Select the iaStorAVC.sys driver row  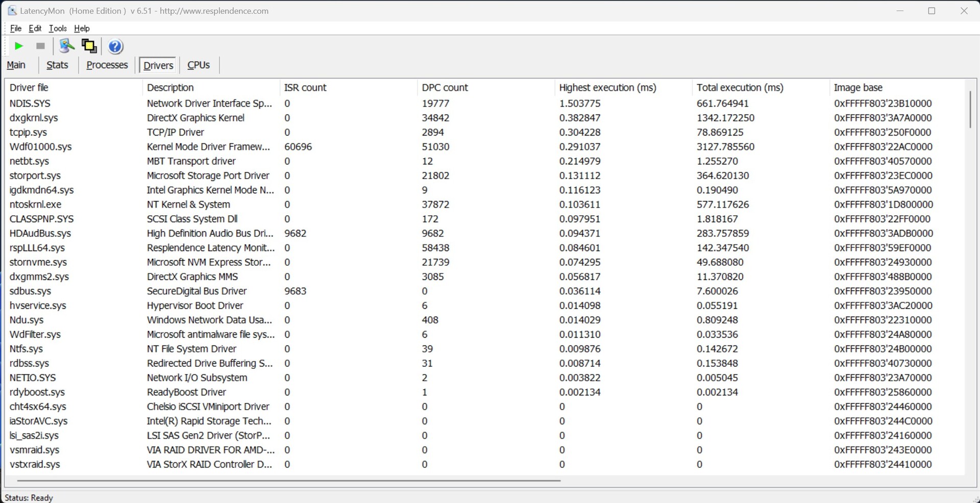485,421
